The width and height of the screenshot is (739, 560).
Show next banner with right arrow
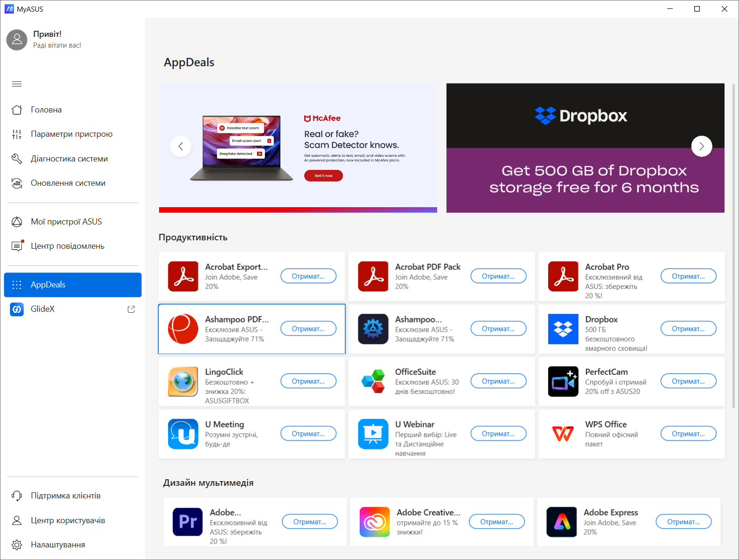pos(702,147)
